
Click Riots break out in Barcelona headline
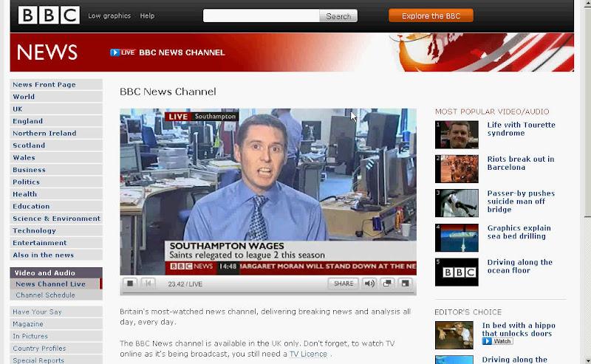(521, 163)
